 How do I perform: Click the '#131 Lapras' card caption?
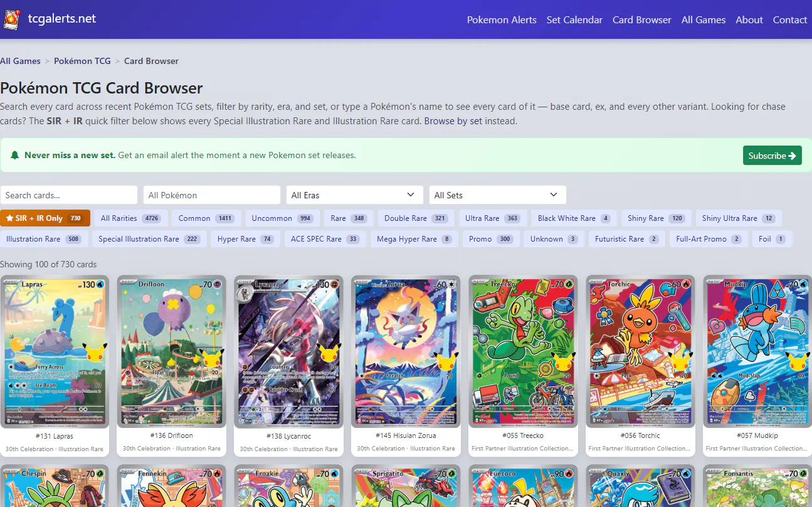click(55, 436)
